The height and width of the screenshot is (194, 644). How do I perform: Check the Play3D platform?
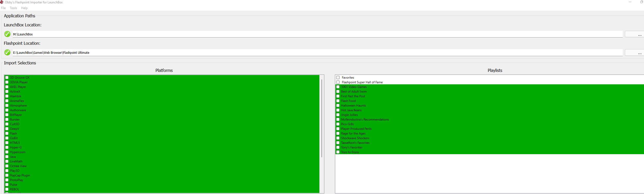[x=7, y=170]
